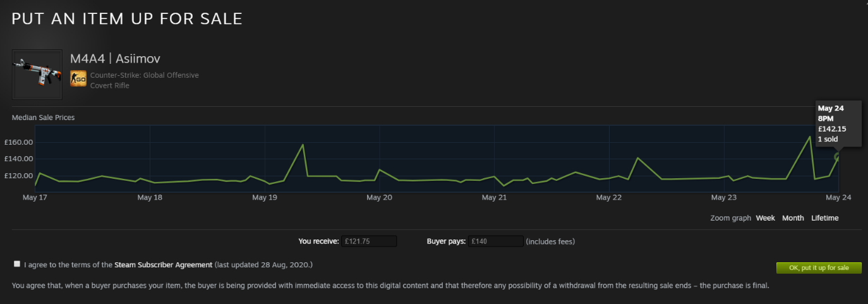
Task: Click the May 22 axis label
Action: coord(609,198)
